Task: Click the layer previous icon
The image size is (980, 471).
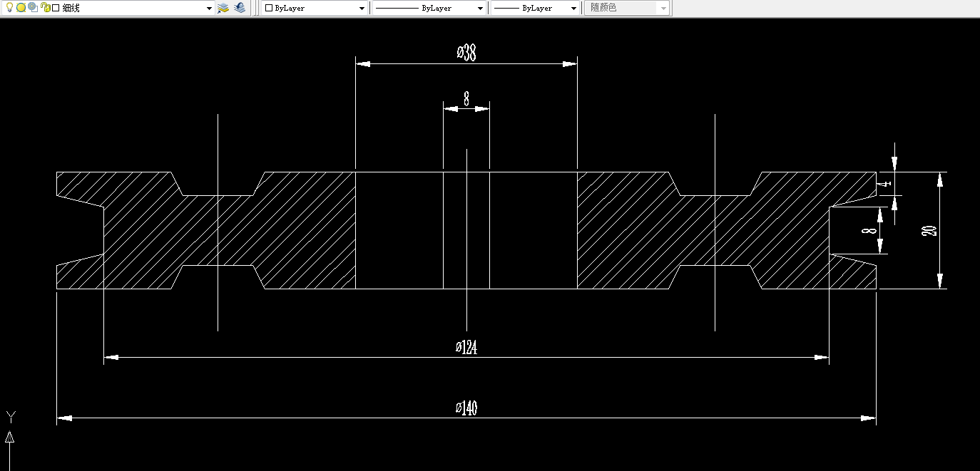Action: [x=240, y=8]
